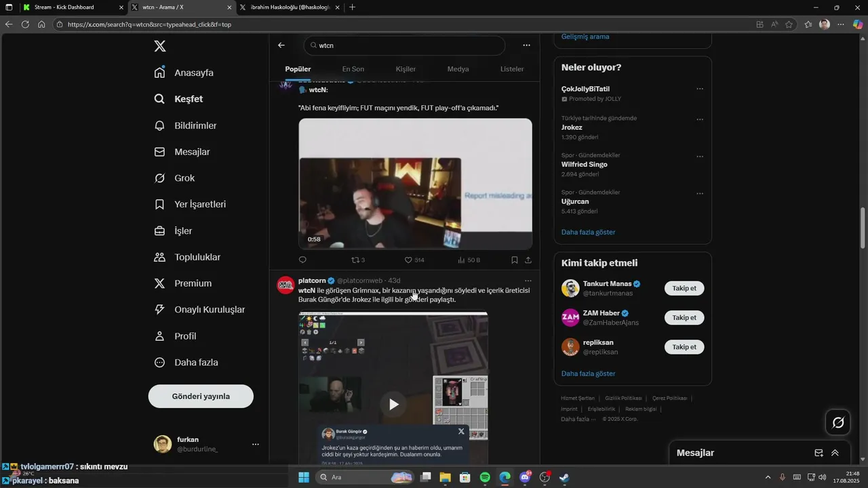Play the platcorn Minecraft video
Viewport: 868px width, 488px height.
click(x=393, y=405)
